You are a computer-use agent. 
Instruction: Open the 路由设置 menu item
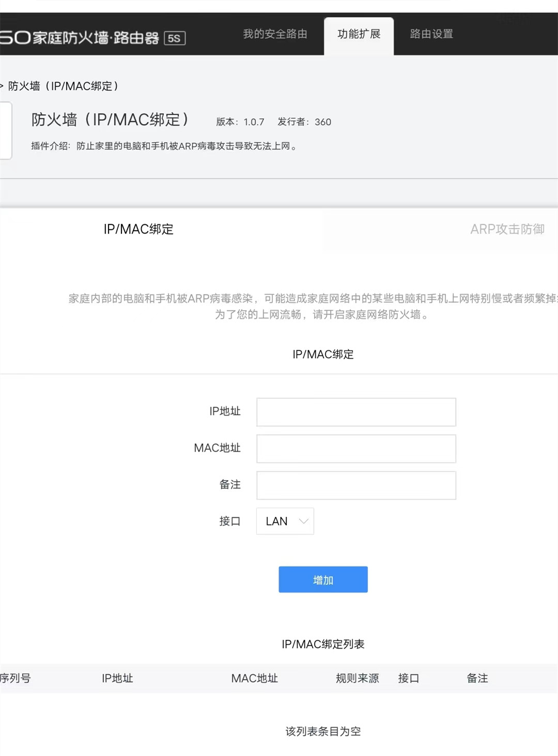[x=431, y=35]
